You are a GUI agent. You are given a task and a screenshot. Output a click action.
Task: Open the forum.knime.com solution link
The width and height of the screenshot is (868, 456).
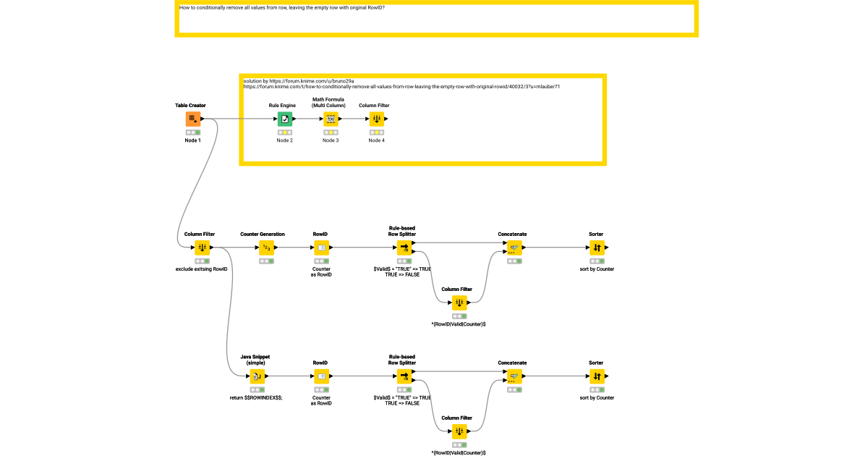coord(402,85)
